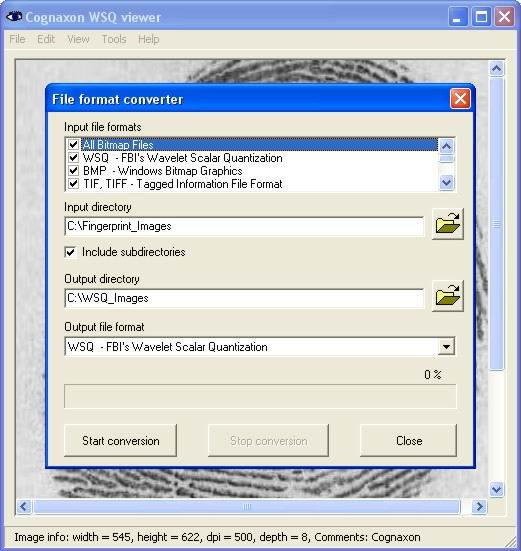Open the View menu
The width and height of the screenshot is (521, 551).
78,39
